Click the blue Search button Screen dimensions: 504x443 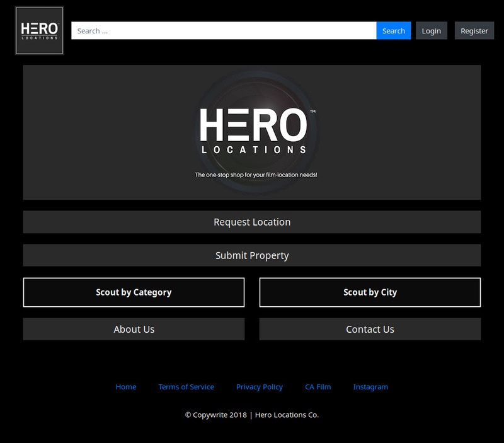(393, 30)
